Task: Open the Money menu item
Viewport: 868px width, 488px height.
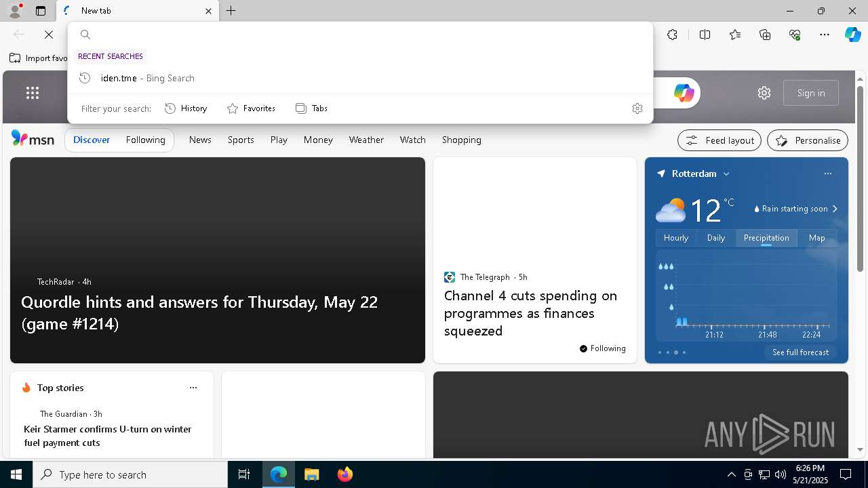Action: tap(318, 140)
